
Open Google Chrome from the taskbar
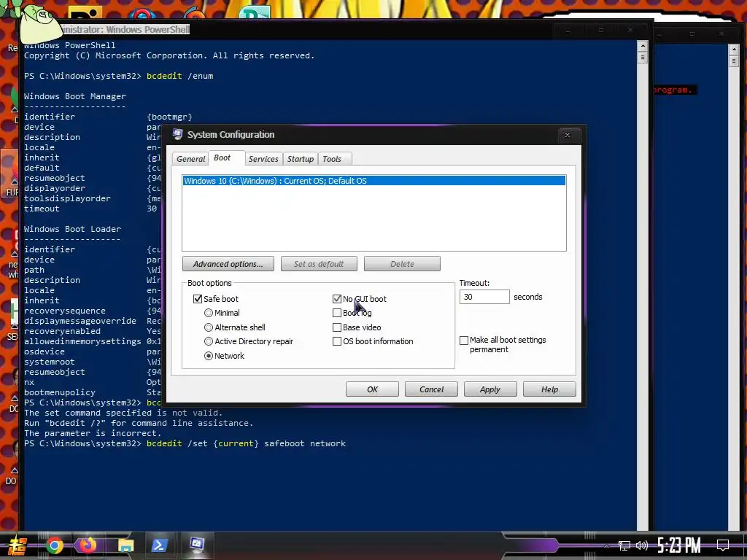[x=54, y=545]
